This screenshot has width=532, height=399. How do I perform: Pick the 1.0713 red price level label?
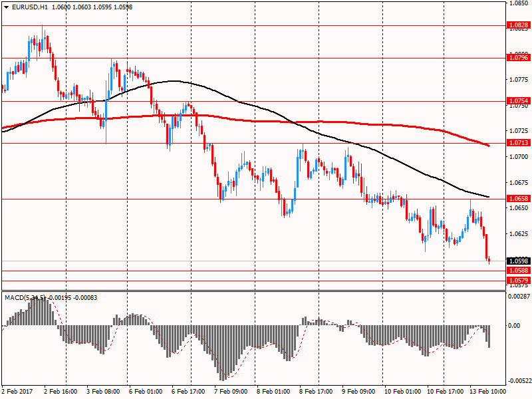pyautogui.click(x=519, y=143)
